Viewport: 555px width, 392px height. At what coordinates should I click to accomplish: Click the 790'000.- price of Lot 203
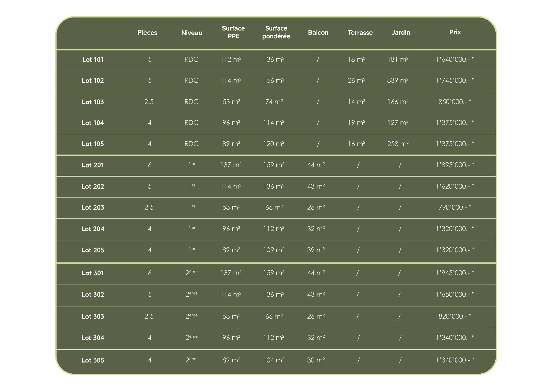pos(455,207)
